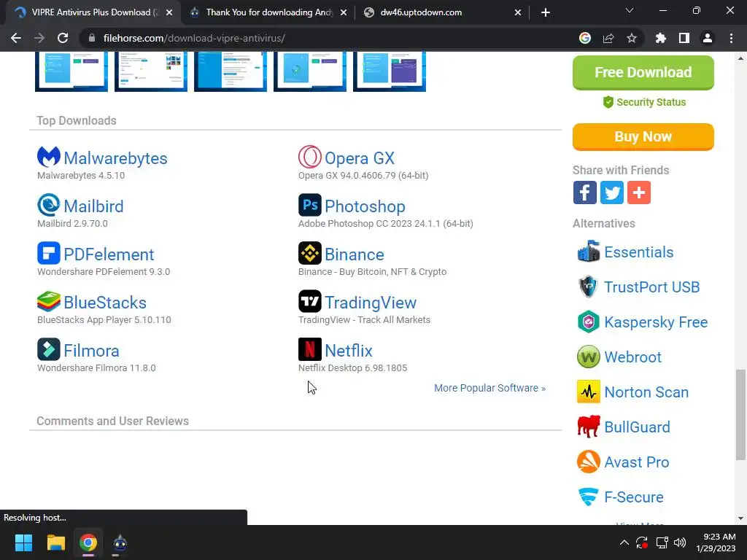Click the Mailbird logo icon
This screenshot has height=560, width=747.
pyautogui.click(x=49, y=205)
